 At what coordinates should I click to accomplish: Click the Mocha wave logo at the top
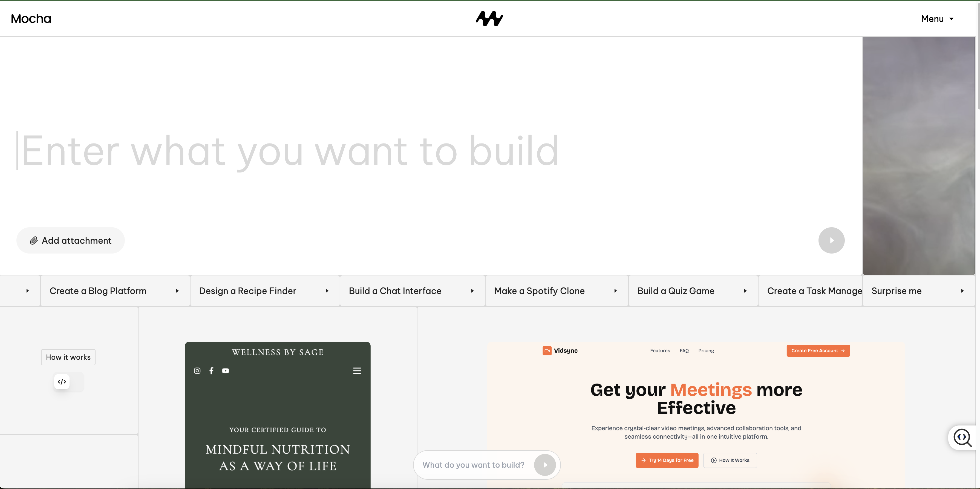(490, 18)
